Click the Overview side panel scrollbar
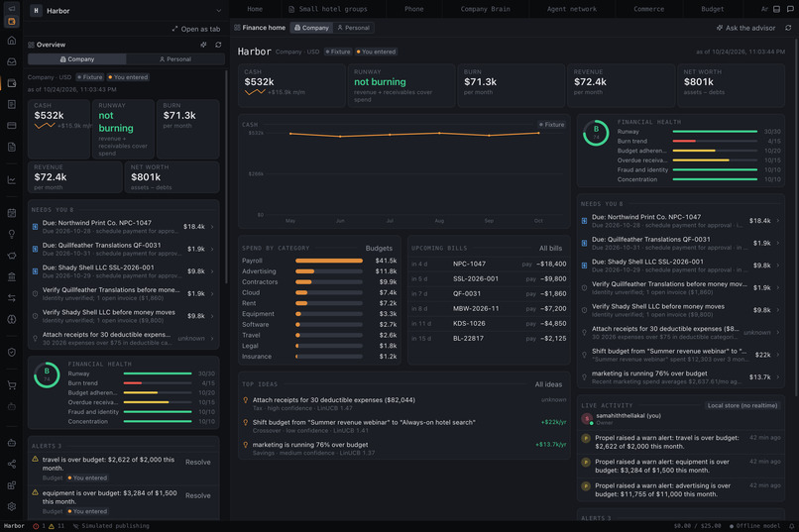Screen dimensions: 799x532 point(227,175)
